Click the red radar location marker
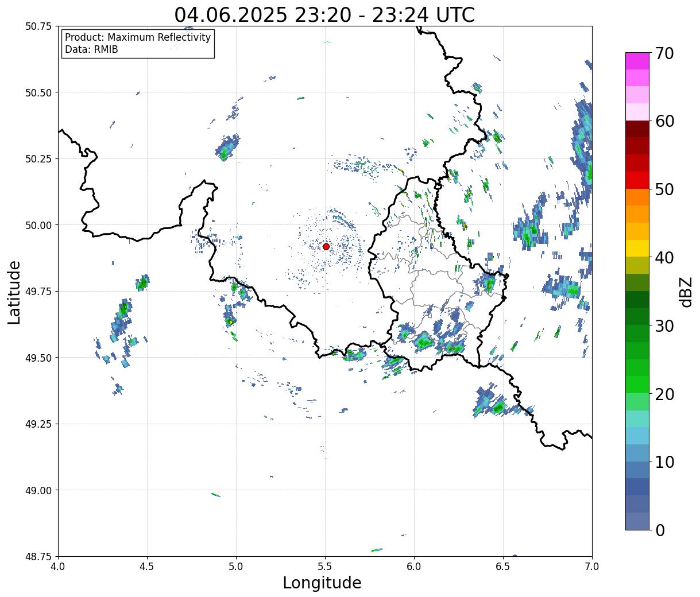Viewport: 700px width, 597px height. pyautogui.click(x=326, y=246)
